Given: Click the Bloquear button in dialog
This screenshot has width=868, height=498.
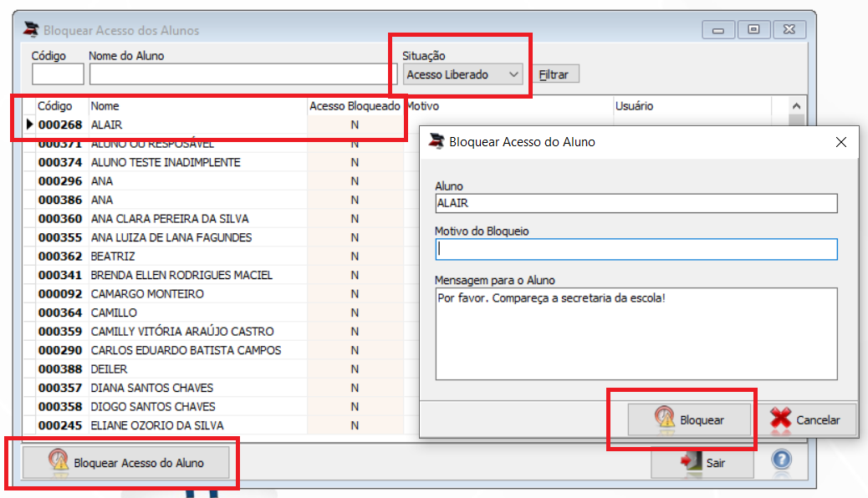Looking at the screenshot, I should click(689, 420).
